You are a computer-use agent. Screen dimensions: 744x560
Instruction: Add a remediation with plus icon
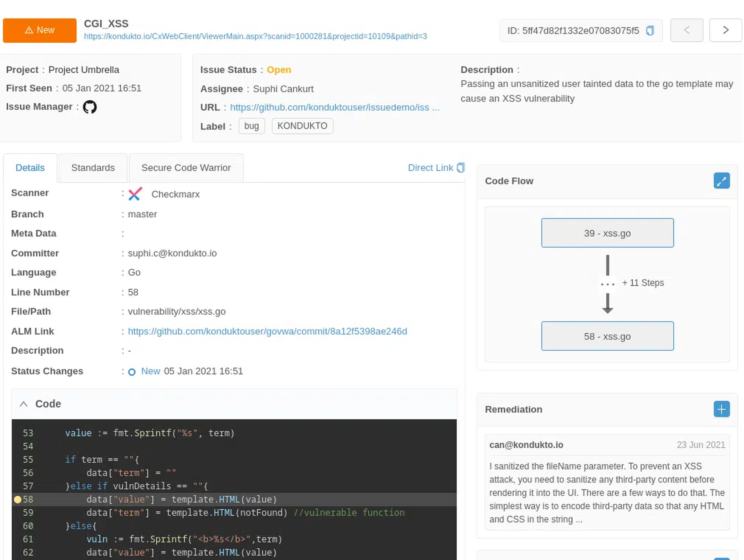tap(721, 409)
